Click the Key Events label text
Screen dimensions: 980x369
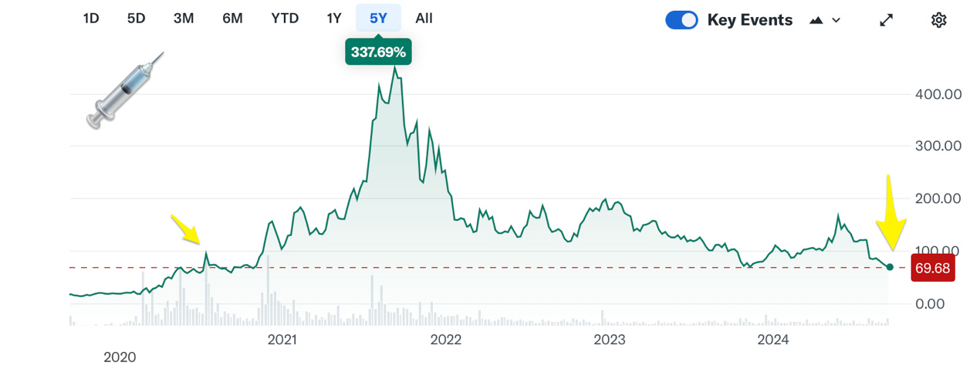click(x=749, y=20)
